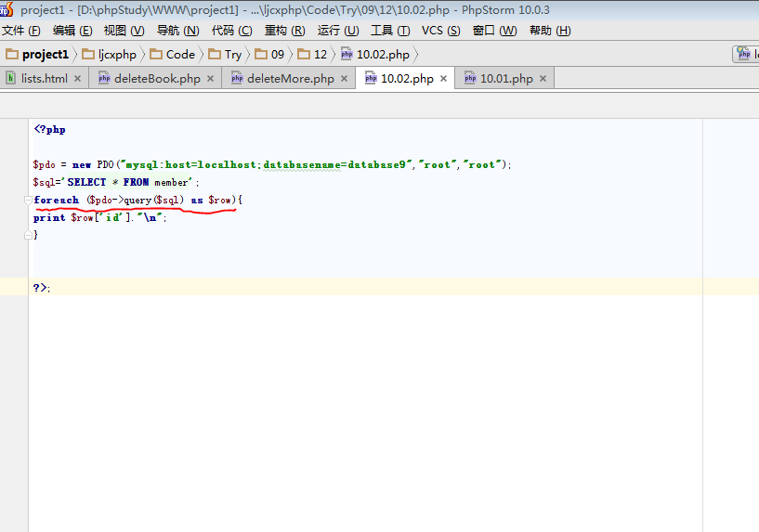The image size is (759, 532).
Task: Click the closing brace fold marker
Action: pos(28,235)
